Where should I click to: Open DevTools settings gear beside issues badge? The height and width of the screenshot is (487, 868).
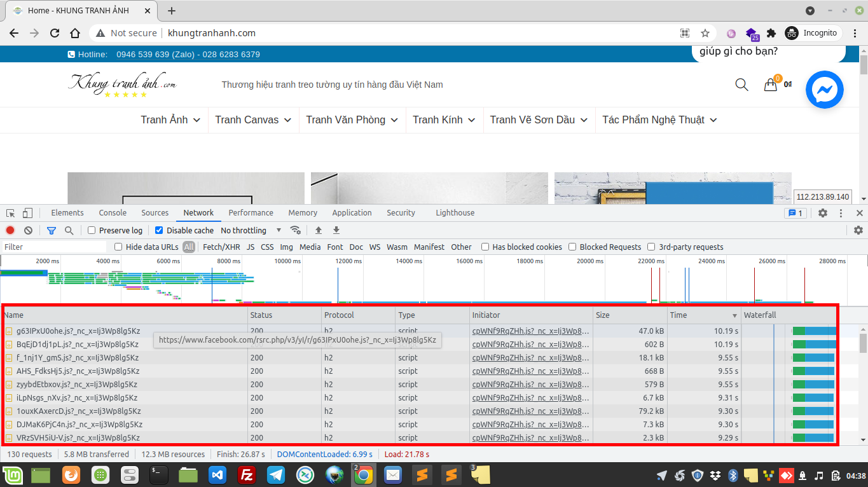823,213
